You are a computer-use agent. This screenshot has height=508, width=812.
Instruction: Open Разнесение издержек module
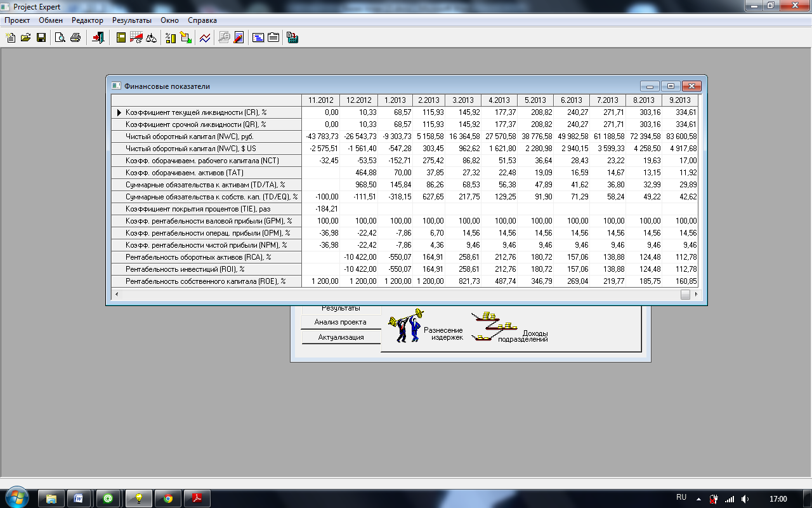click(427, 326)
